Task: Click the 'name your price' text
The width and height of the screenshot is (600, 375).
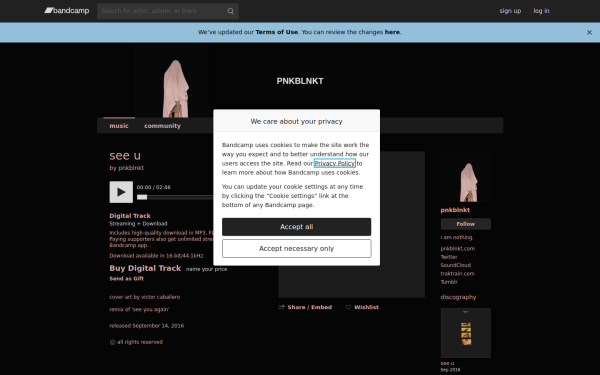Action: (x=206, y=269)
